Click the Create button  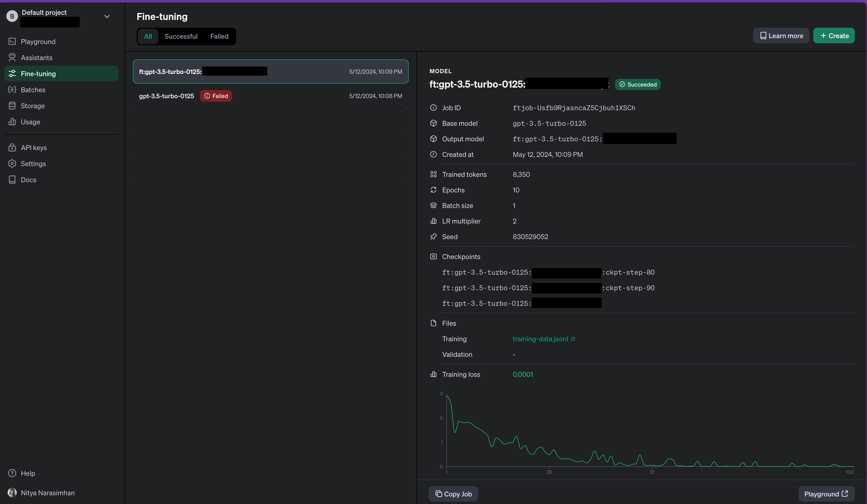[834, 36]
